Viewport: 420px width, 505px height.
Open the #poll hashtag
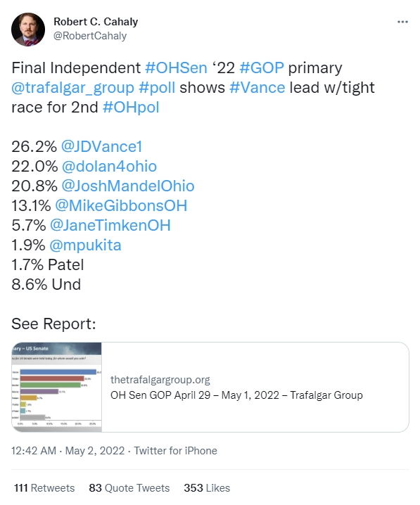pos(157,88)
